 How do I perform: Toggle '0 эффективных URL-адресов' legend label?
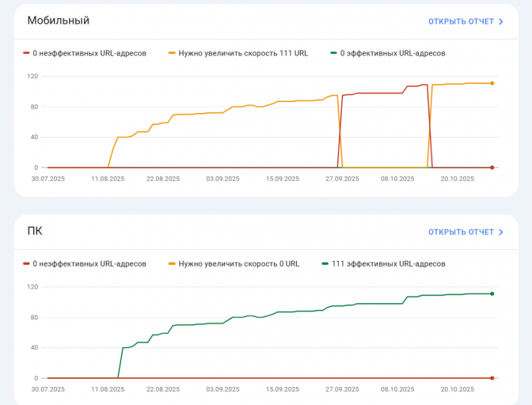click(393, 54)
